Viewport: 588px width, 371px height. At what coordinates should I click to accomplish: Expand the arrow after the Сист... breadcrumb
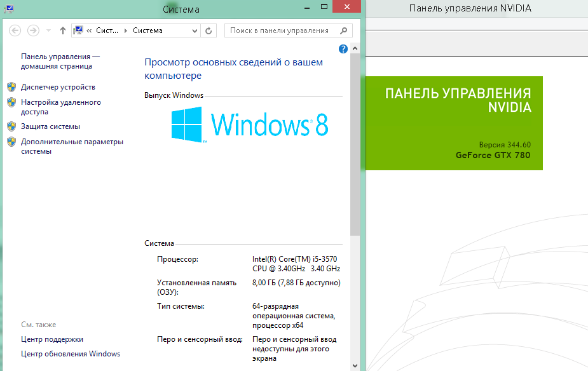(x=125, y=30)
